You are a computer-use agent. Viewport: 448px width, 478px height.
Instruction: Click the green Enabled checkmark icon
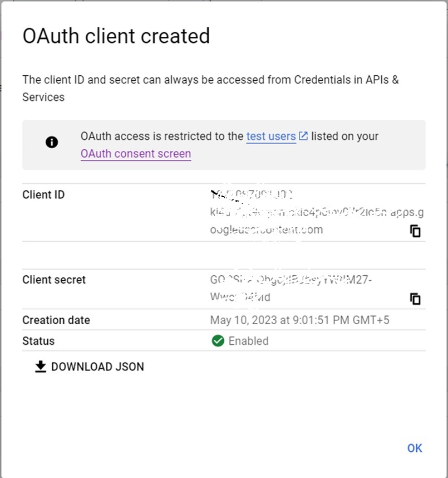point(218,341)
